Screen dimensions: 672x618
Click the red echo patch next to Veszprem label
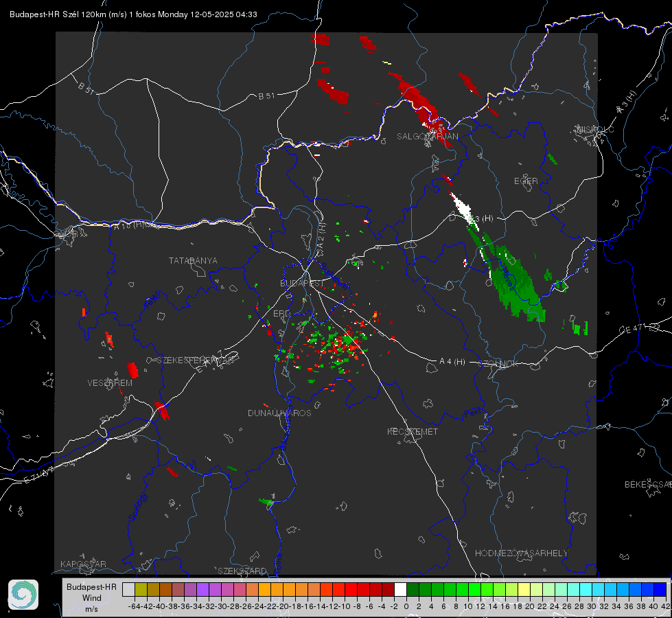132,369
